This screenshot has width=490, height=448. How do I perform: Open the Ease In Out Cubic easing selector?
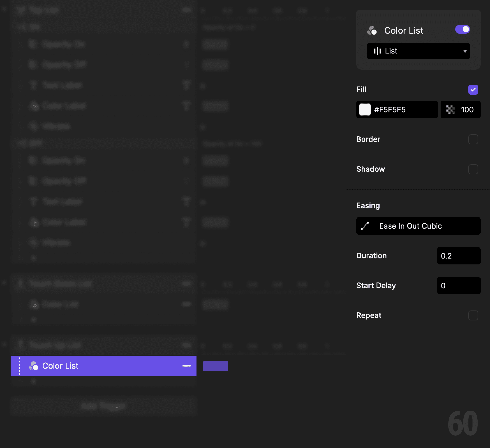pyautogui.click(x=418, y=226)
